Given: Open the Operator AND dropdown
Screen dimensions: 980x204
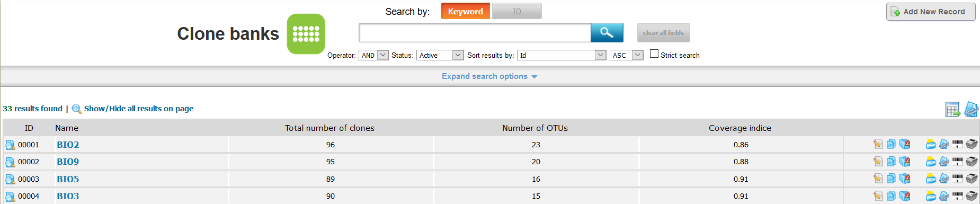Looking at the screenshot, I should tap(373, 55).
